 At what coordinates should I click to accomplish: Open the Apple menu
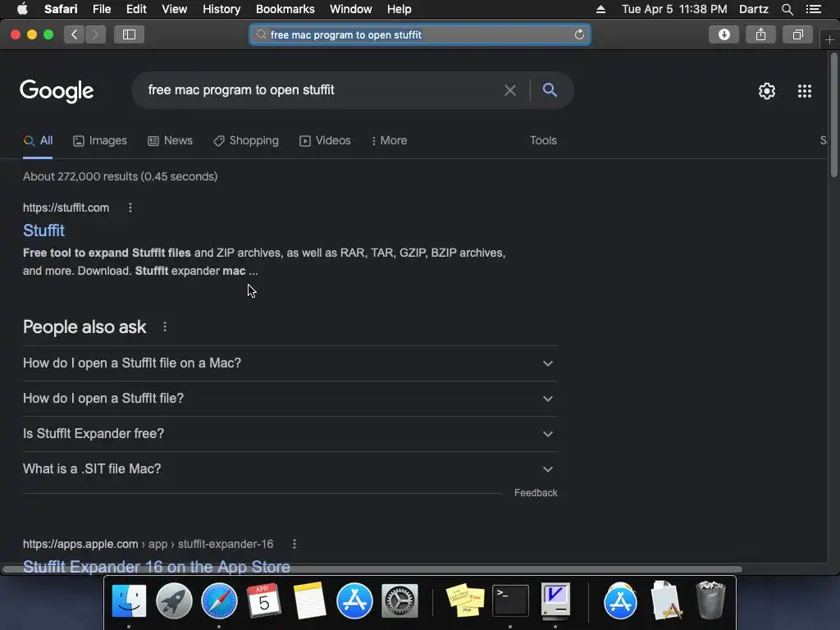22,9
